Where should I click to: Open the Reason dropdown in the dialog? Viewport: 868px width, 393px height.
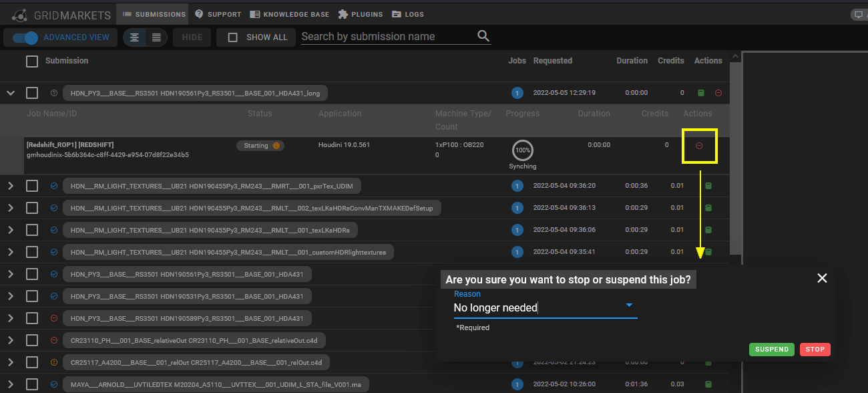(x=546, y=307)
